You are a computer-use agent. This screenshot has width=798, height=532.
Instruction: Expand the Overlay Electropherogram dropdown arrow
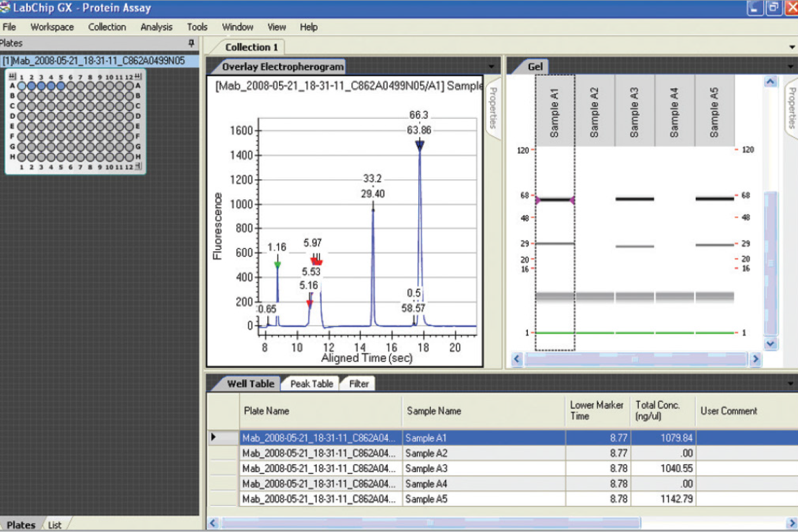tap(492, 67)
